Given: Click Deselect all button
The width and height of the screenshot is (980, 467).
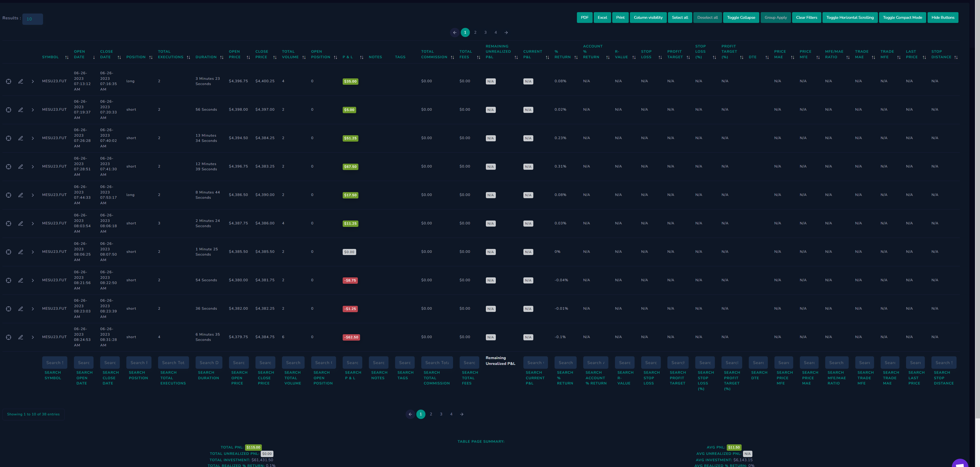Looking at the screenshot, I should tap(707, 17).
